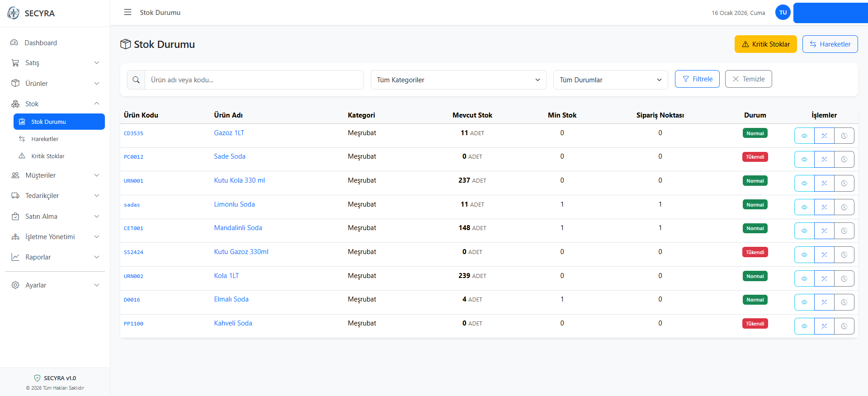
Task: Click eye icon for Kutu Gazoz 330ml
Action: click(804, 255)
